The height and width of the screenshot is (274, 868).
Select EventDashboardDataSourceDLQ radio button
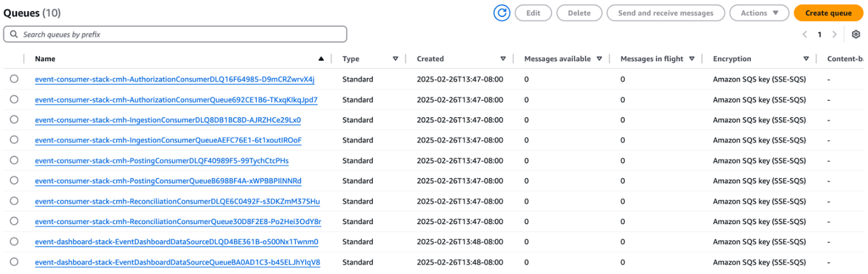(x=14, y=242)
